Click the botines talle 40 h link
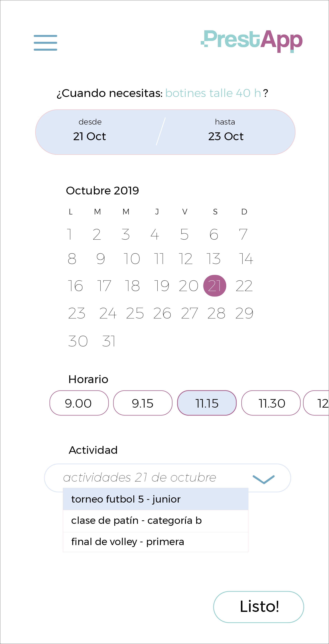This screenshot has height=644, width=329. [x=213, y=93]
